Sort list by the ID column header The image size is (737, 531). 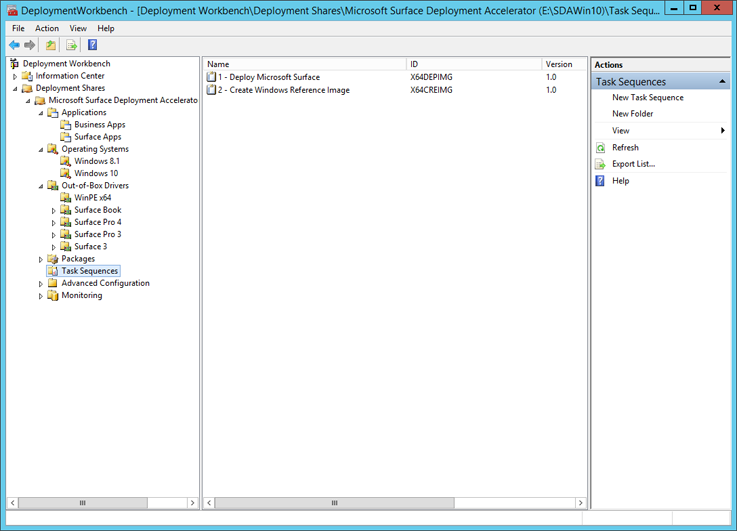[x=473, y=64]
